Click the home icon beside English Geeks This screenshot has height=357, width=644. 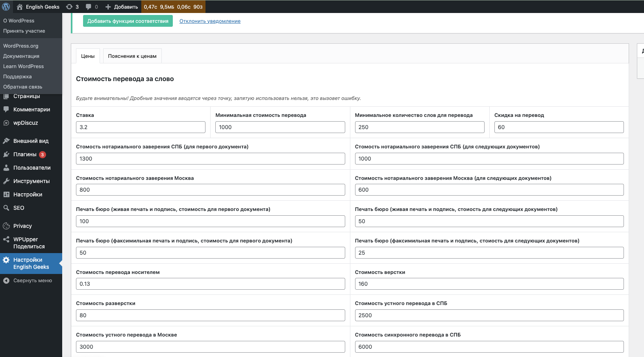[20, 7]
